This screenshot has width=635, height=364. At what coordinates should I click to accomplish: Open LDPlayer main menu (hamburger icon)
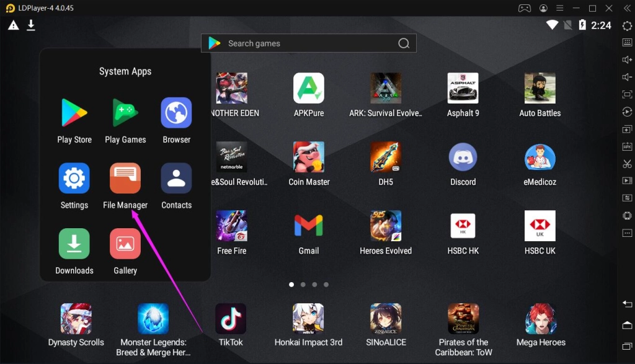coord(560,8)
